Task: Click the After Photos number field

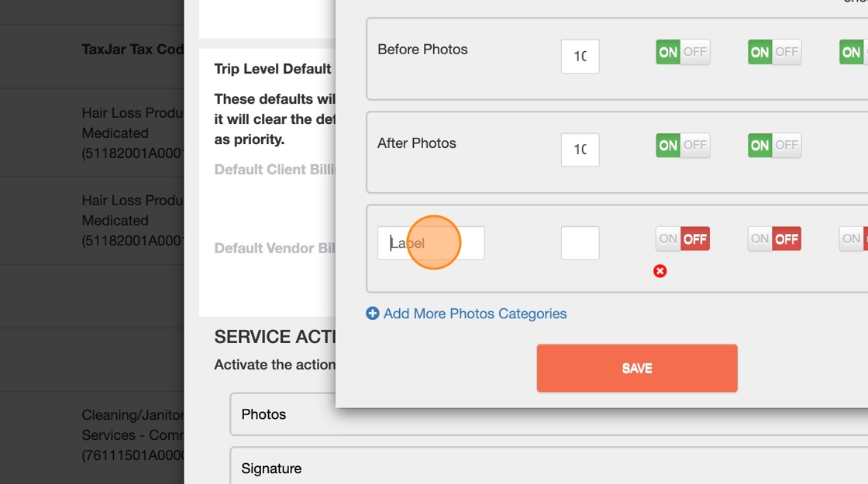Action: pos(580,149)
